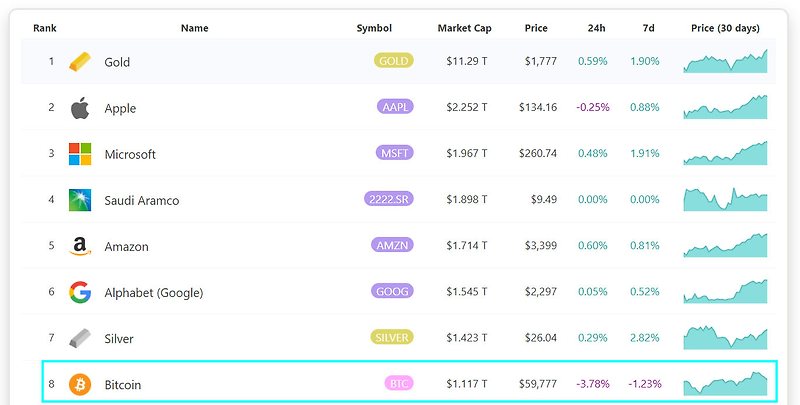Click the Saudi Aramco logo icon
The width and height of the screenshot is (800, 405).
80,200
